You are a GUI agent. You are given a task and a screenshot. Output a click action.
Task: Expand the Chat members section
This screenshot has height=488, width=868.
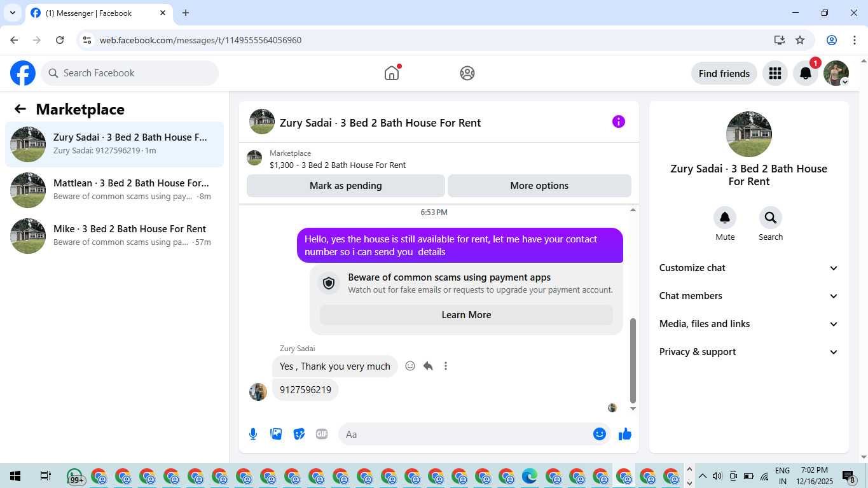coord(749,296)
